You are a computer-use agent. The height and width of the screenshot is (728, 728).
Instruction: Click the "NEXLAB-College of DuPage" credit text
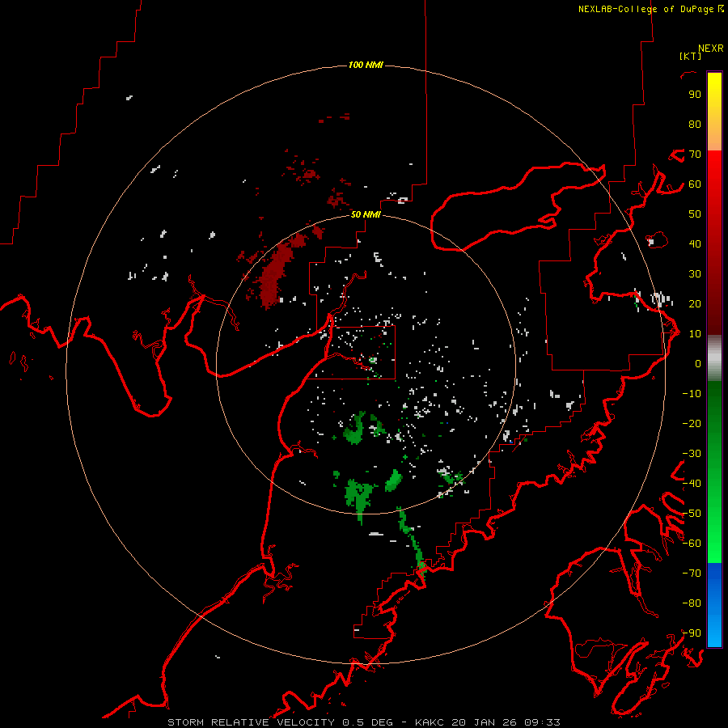pyautogui.click(x=645, y=9)
